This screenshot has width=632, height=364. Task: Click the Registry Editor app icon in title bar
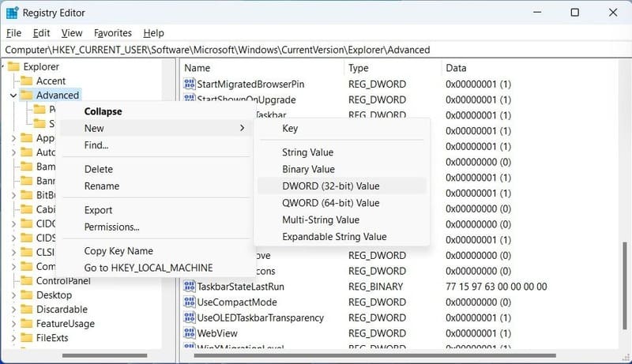click(12, 13)
